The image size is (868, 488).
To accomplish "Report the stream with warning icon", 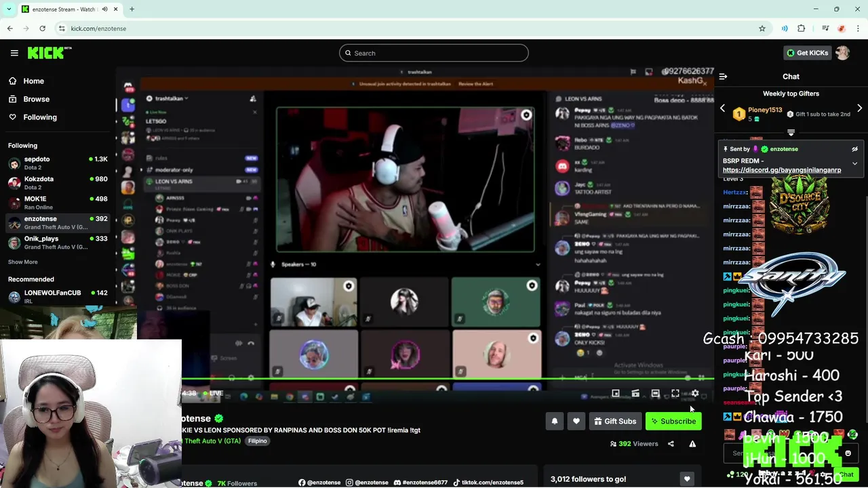I will coord(692,444).
